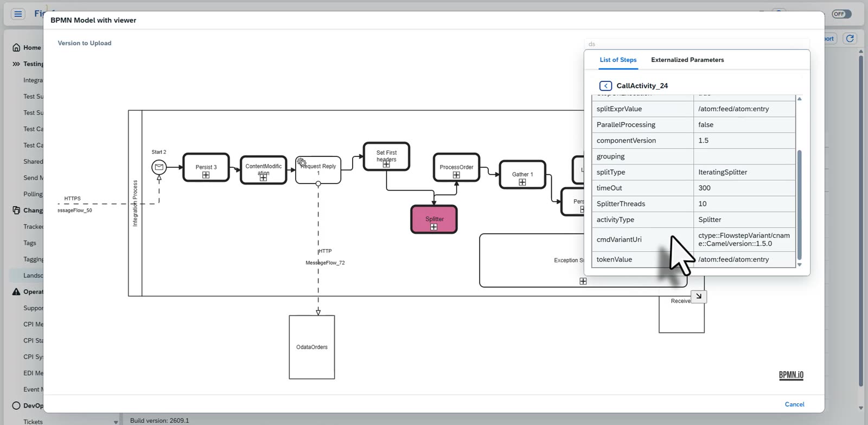The height and width of the screenshot is (425, 868).
Task: Expand the Testing section in the sidebar
Action: point(16,64)
